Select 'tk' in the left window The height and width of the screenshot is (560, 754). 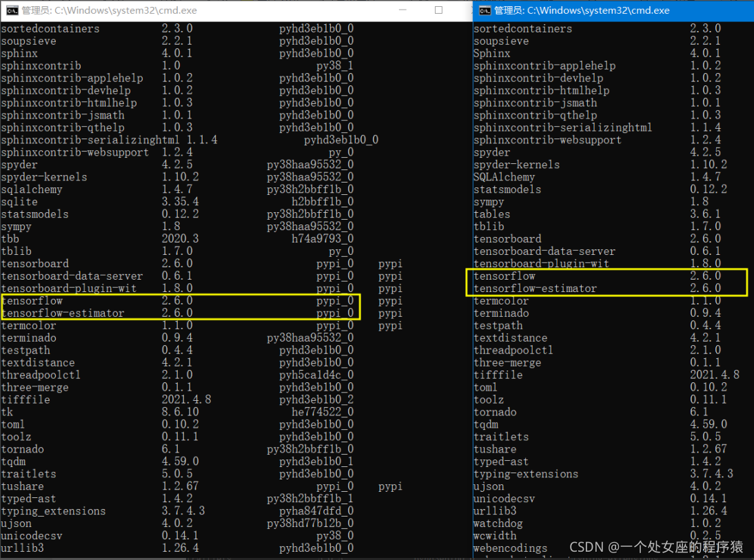coord(7,412)
